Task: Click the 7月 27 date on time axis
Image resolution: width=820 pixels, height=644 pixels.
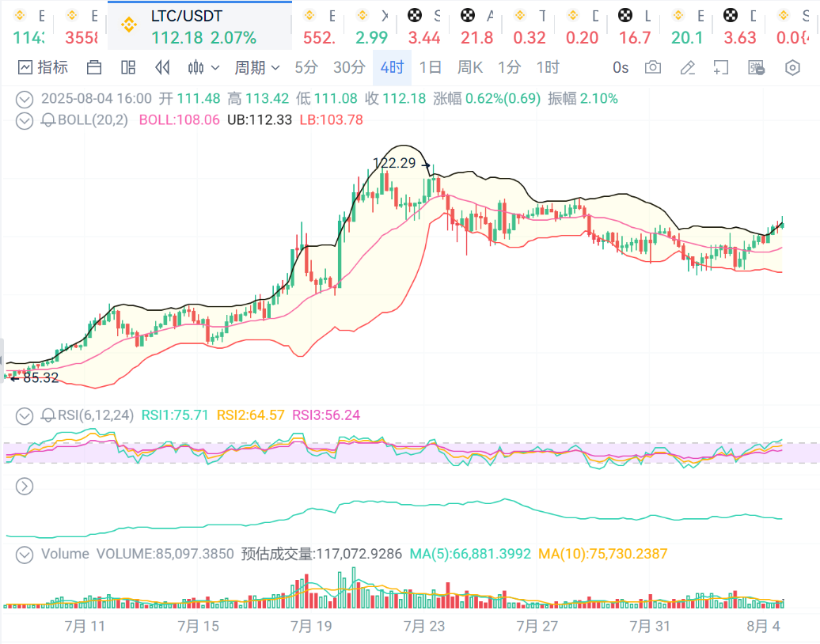Action: 537,627
